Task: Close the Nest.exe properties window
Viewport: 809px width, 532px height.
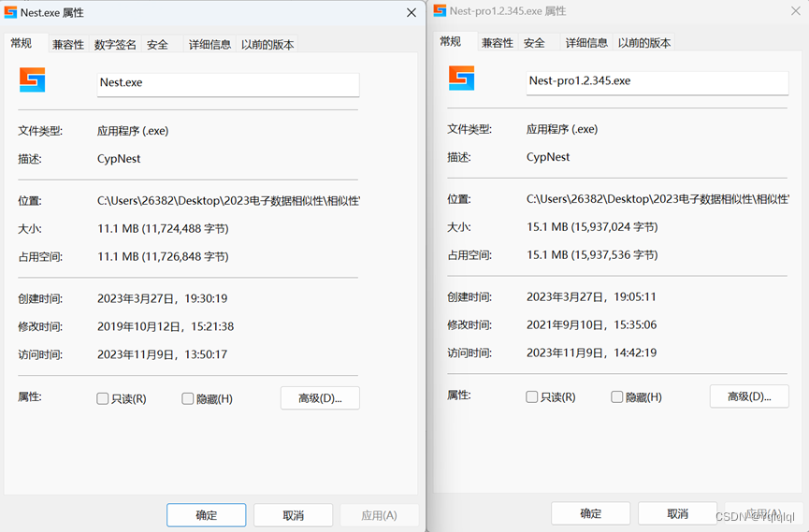Action: (x=412, y=12)
